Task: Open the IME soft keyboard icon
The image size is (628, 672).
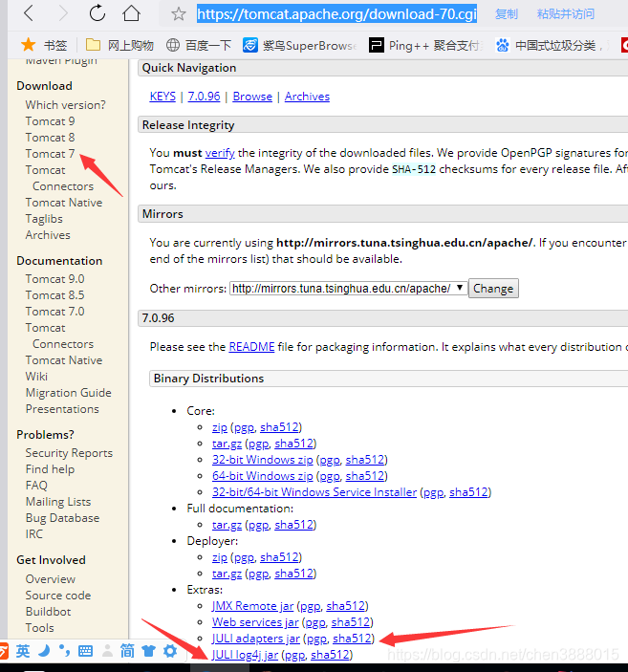Action: click(x=85, y=651)
